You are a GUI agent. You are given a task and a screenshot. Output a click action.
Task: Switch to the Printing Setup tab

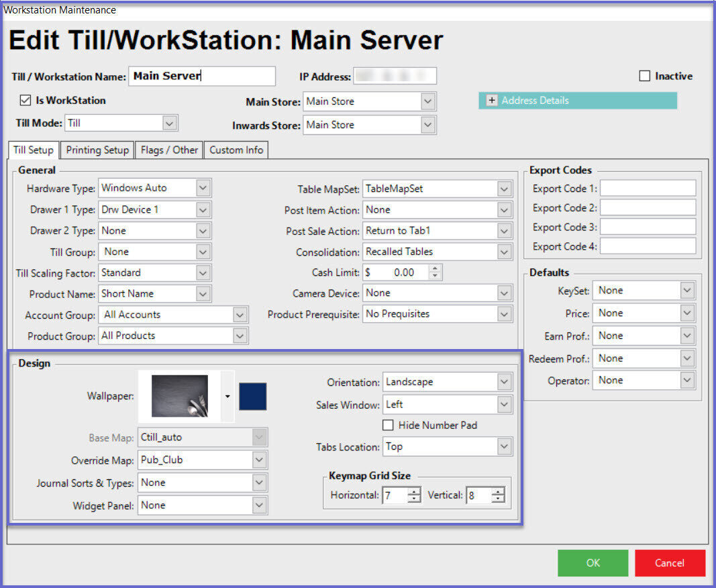pos(97,150)
